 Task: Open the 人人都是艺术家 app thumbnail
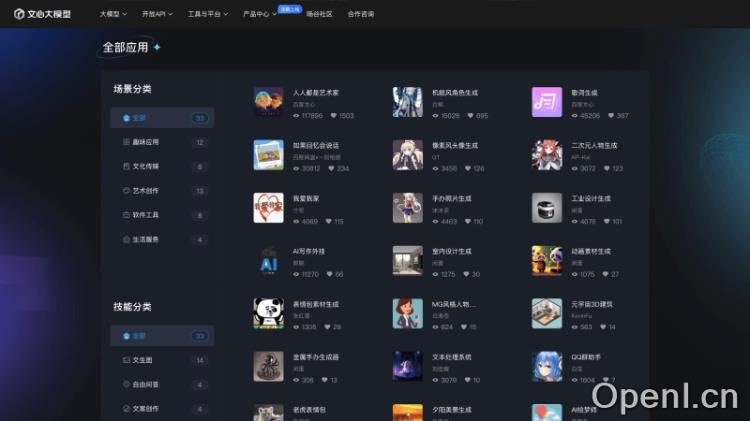pos(268,102)
